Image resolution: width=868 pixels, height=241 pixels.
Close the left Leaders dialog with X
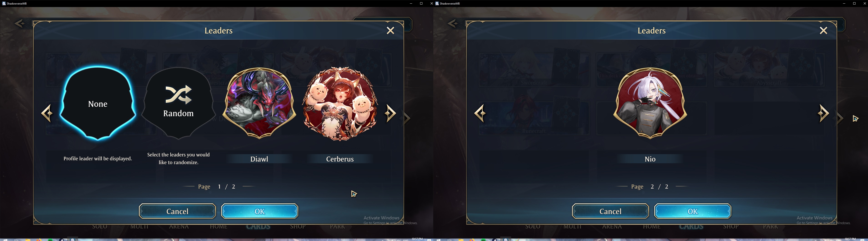point(390,31)
